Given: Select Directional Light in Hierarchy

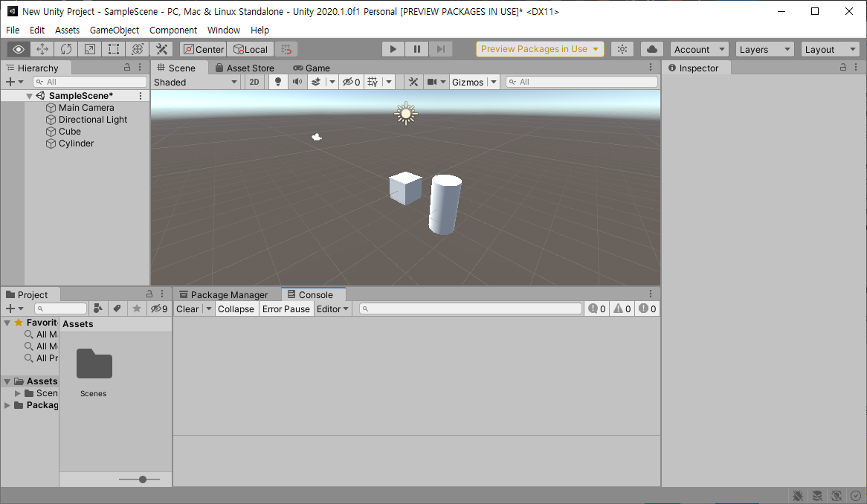Looking at the screenshot, I should 93,120.
